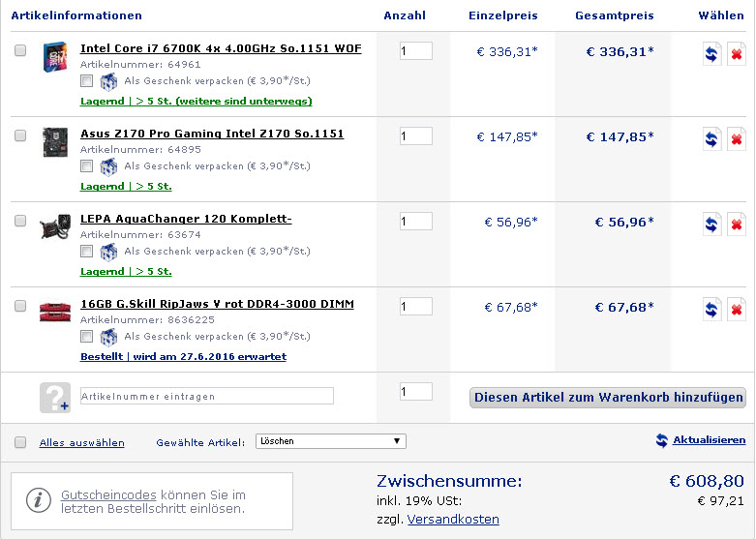The width and height of the screenshot is (756, 539).
Task: Click Zwischensumme amount € 608,80
Action: pyautogui.click(x=707, y=481)
